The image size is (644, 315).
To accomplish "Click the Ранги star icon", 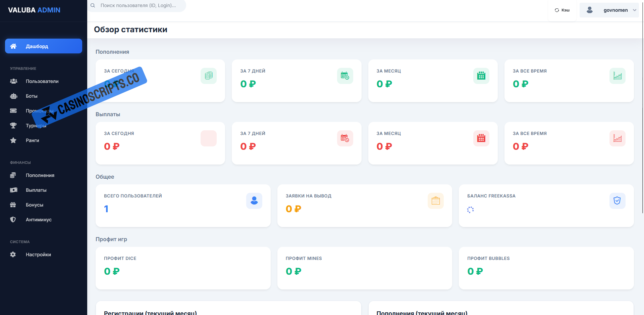I will tap(13, 140).
